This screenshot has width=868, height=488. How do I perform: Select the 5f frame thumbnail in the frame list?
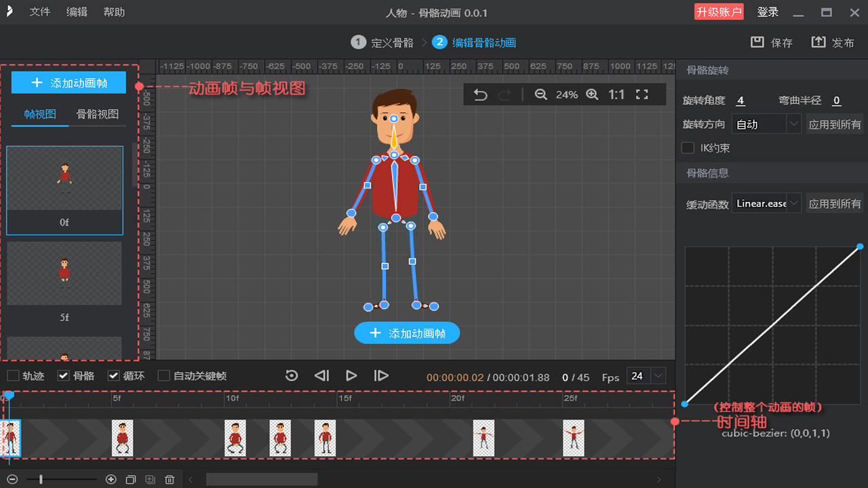point(64,274)
